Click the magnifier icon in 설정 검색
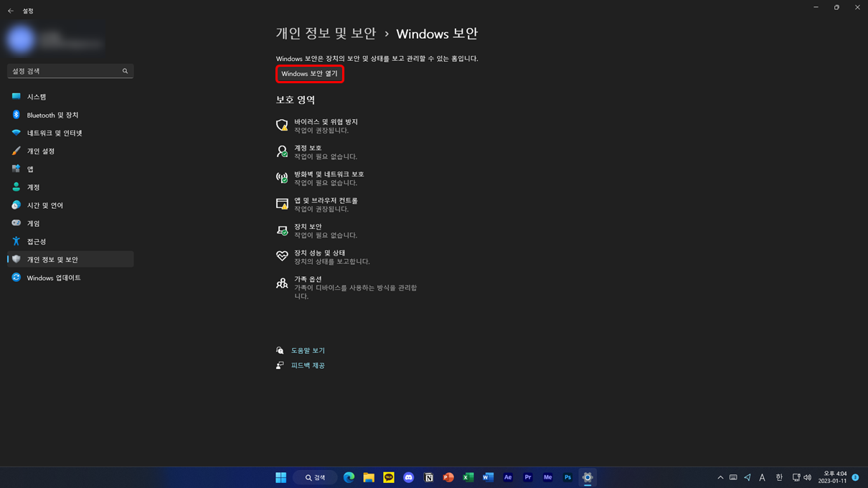 [125, 71]
